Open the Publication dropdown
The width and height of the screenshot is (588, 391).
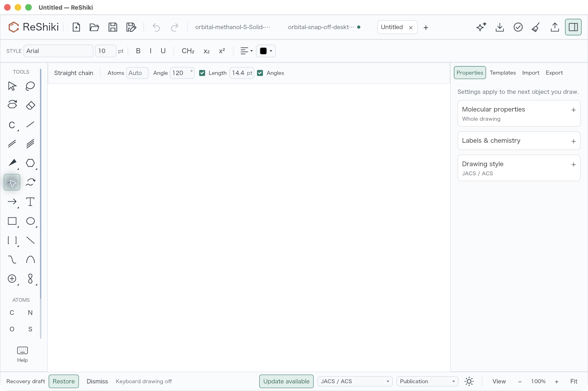427,381
